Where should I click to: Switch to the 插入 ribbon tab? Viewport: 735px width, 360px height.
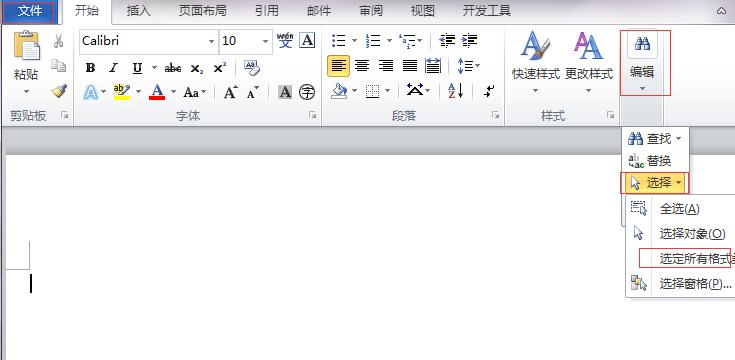(138, 11)
